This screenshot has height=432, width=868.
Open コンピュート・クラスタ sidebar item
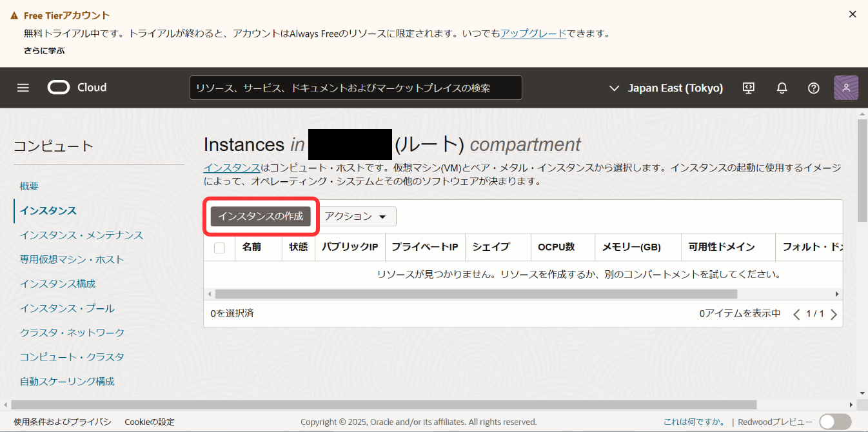pyautogui.click(x=72, y=357)
